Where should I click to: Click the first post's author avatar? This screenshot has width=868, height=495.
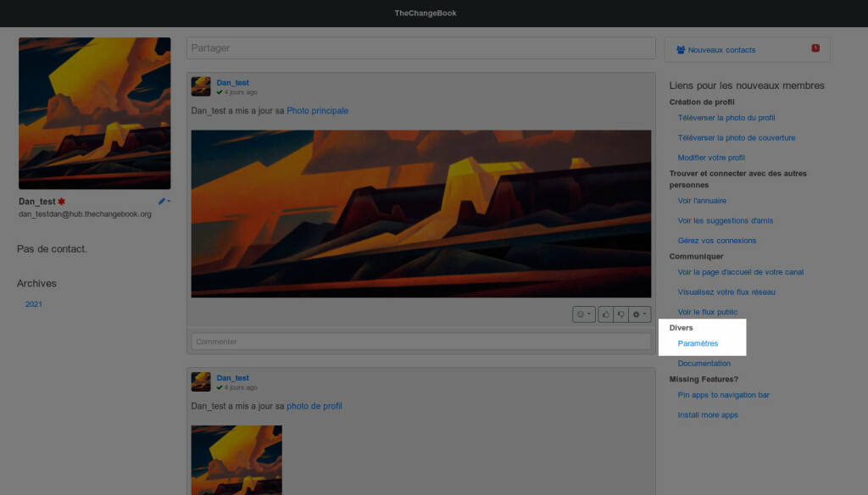coord(201,86)
